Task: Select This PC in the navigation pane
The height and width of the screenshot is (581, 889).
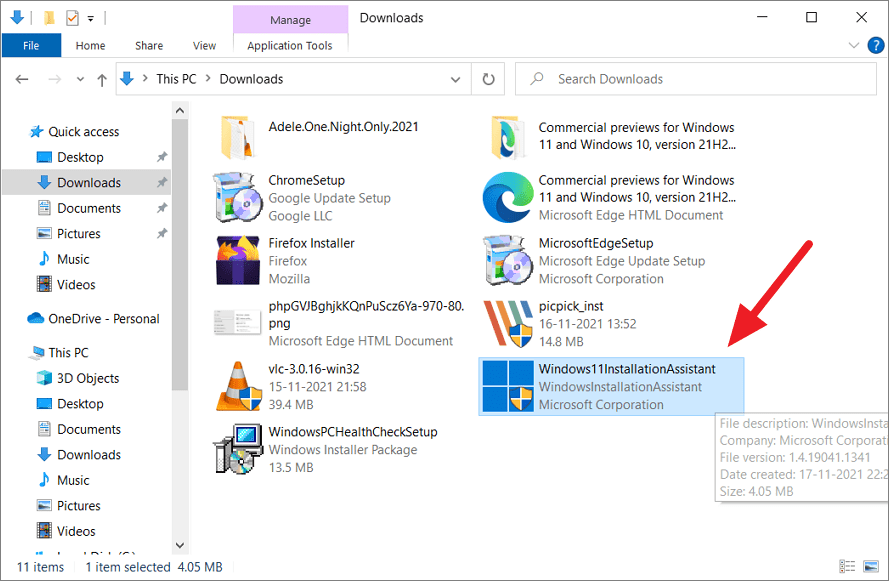Action: [68, 353]
